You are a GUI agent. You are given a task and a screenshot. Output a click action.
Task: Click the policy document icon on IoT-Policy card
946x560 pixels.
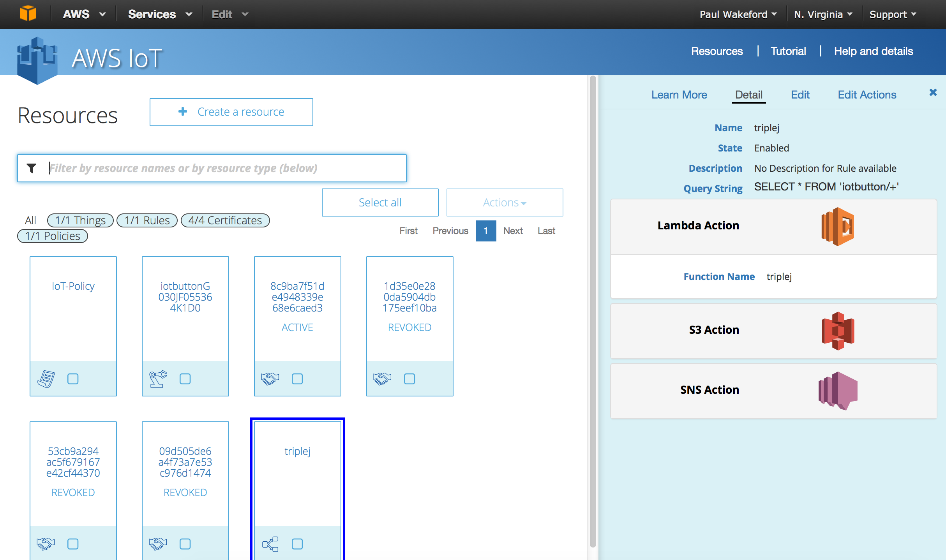pos(46,379)
